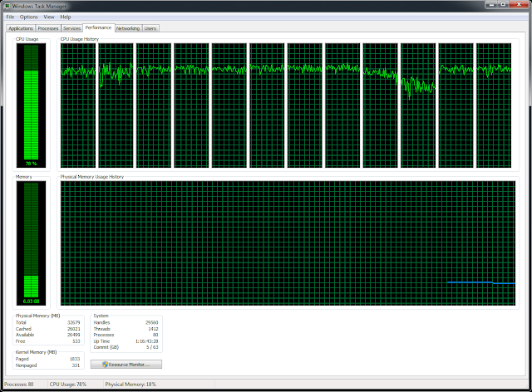The height and width of the screenshot is (392, 532).
Task: Switch to the Applications tab
Action: point(21,28)
